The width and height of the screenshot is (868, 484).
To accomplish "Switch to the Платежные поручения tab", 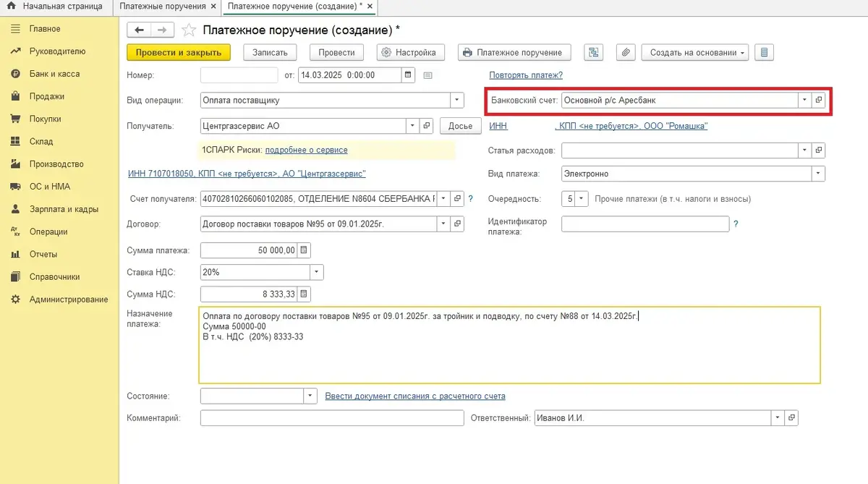I will pyautogui.click(x=163, y=7).
